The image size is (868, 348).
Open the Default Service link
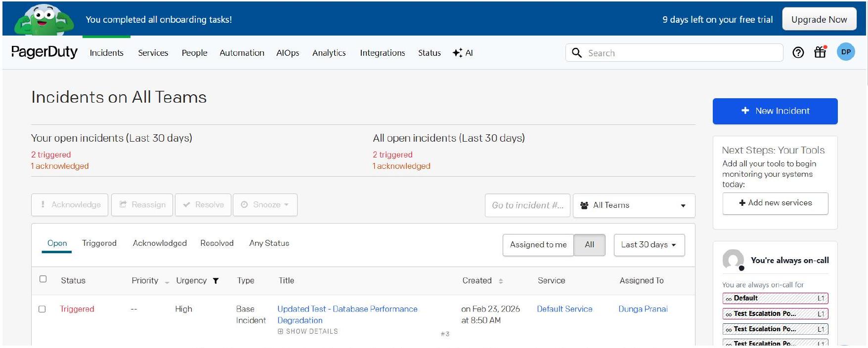pyautogui.click(x=564, y=309)
